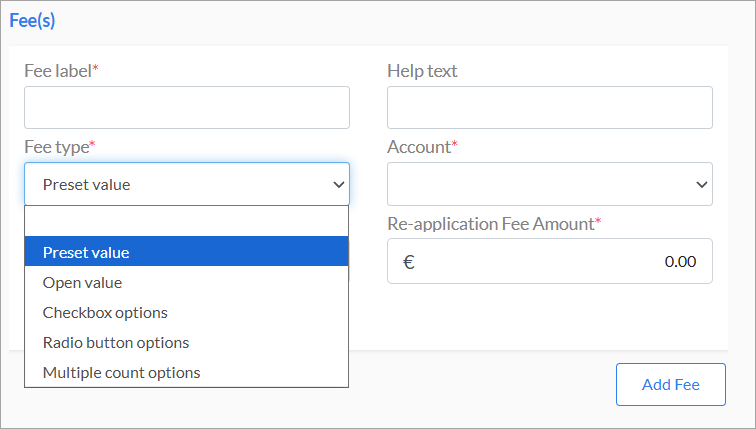The image size is (756, 429).
Task: Click the Fee type chevron arrow
Action: pos(338,185)
